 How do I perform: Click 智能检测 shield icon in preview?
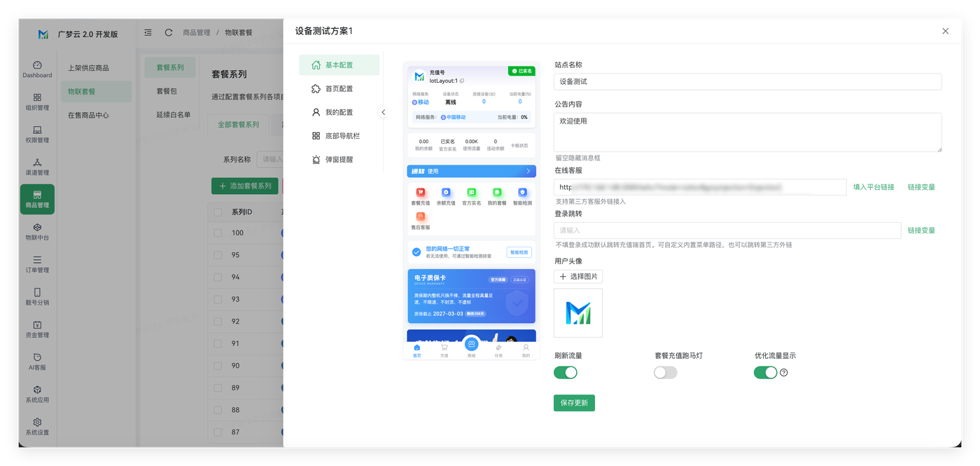pyautogui.click(x=522, y=192)
